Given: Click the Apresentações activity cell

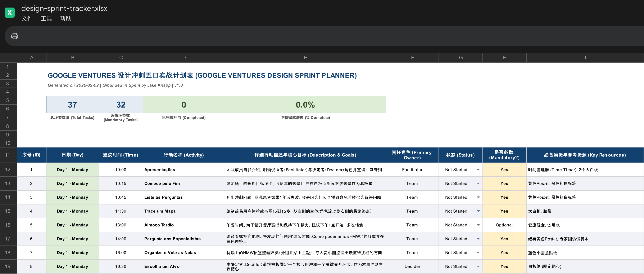Looking at the screenshot, I should click(184, 170).
